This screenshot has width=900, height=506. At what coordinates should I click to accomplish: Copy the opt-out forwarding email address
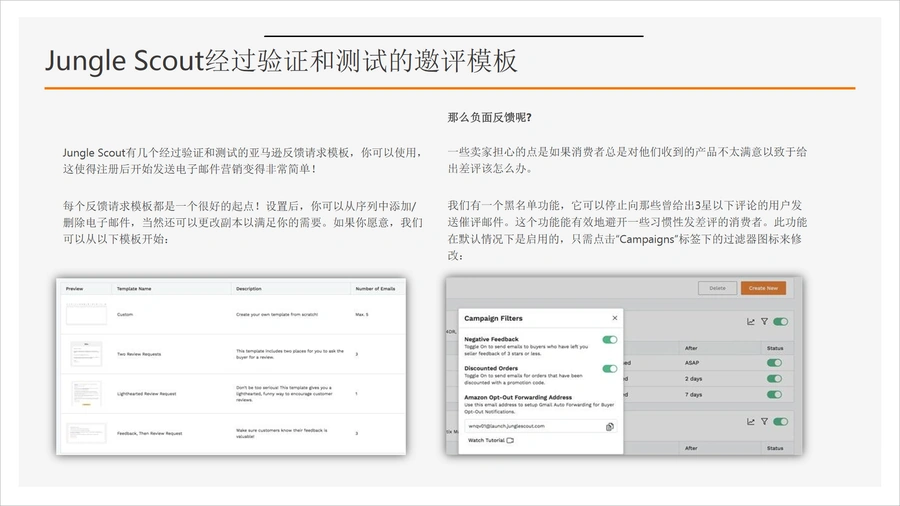point(610,426)
